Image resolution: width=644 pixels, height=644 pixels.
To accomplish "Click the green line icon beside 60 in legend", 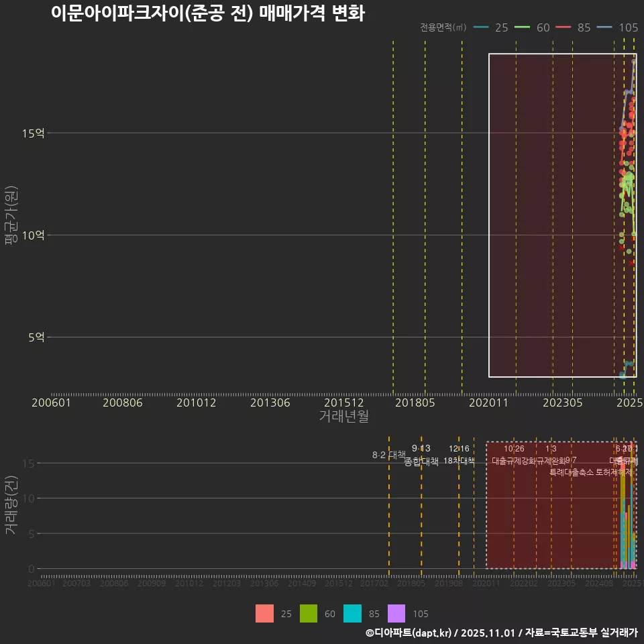I will pyautogui.click(x=521, y=28).
